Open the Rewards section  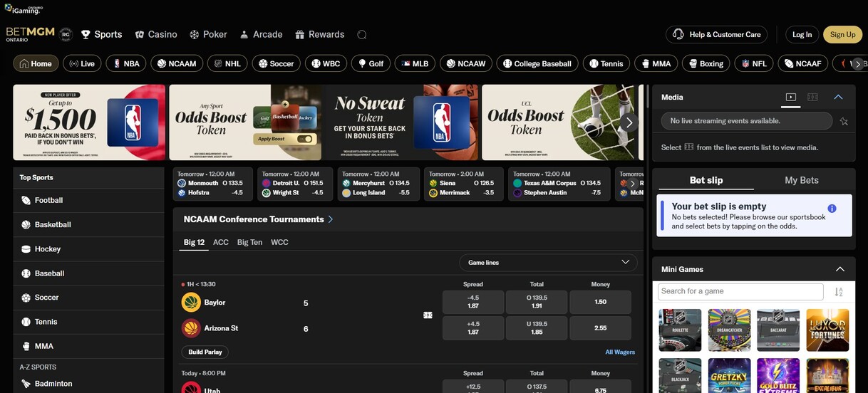[320, 34]
